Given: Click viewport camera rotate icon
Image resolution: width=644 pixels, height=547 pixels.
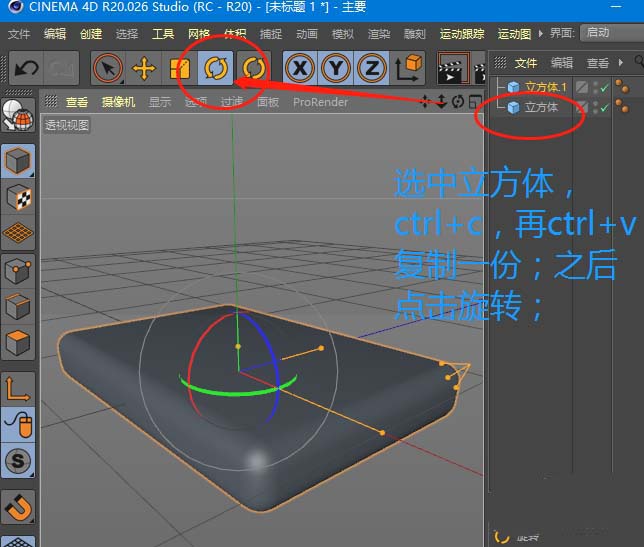Looking at the screenshot, I should point(458,101).
